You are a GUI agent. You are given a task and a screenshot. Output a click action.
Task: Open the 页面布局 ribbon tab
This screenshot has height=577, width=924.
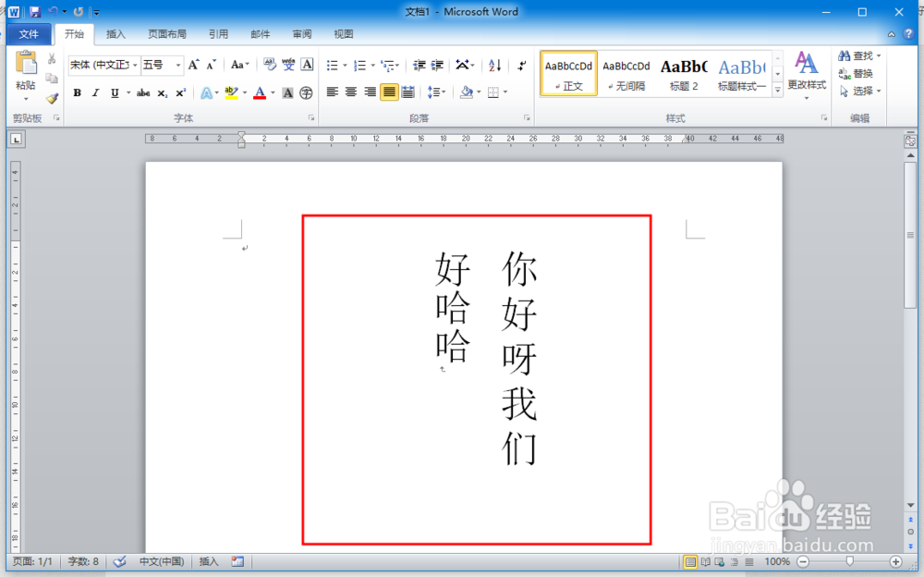(167, 34)
